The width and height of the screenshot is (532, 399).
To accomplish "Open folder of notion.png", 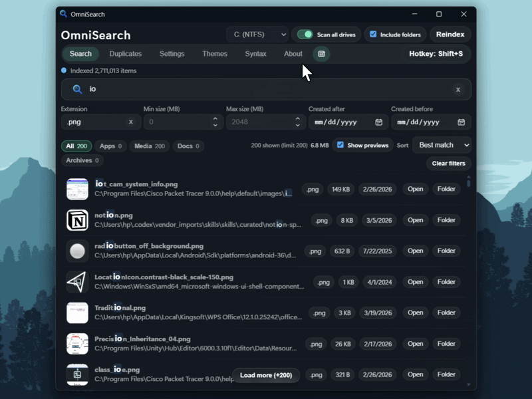I will pos(446,220).
